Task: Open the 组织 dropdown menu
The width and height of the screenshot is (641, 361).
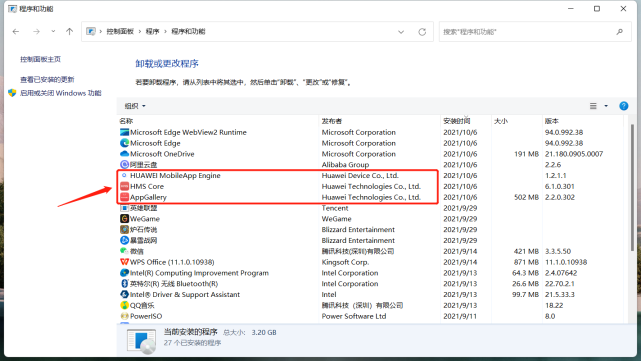Action: click(x=135, y=106)
